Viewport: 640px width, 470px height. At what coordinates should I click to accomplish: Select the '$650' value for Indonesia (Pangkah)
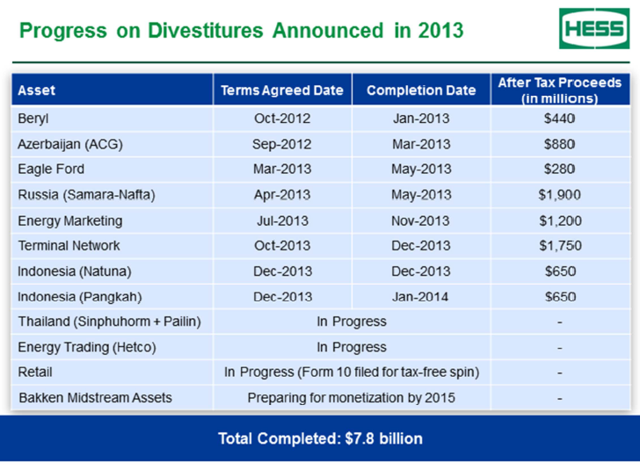point(560,297)
